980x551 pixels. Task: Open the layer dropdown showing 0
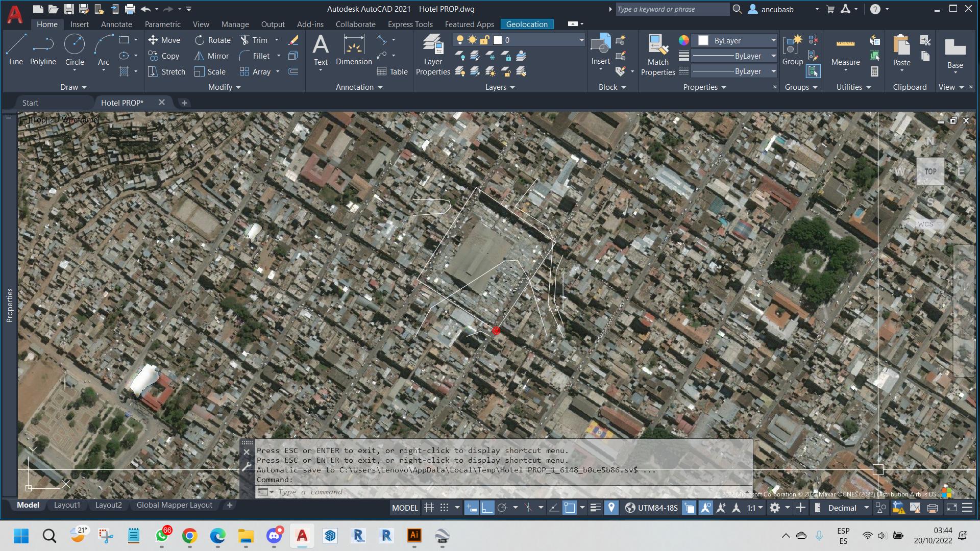[581, 40]
